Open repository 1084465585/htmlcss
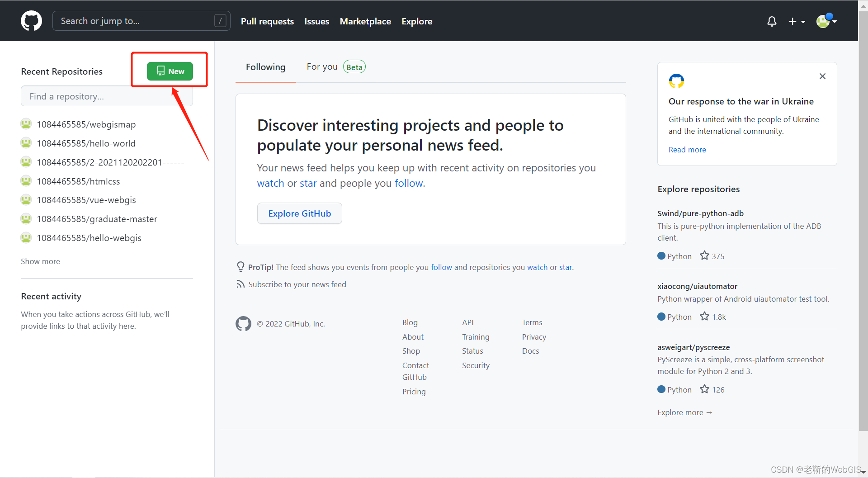Viewport: 868px width, 478px height. click(78, 181)
